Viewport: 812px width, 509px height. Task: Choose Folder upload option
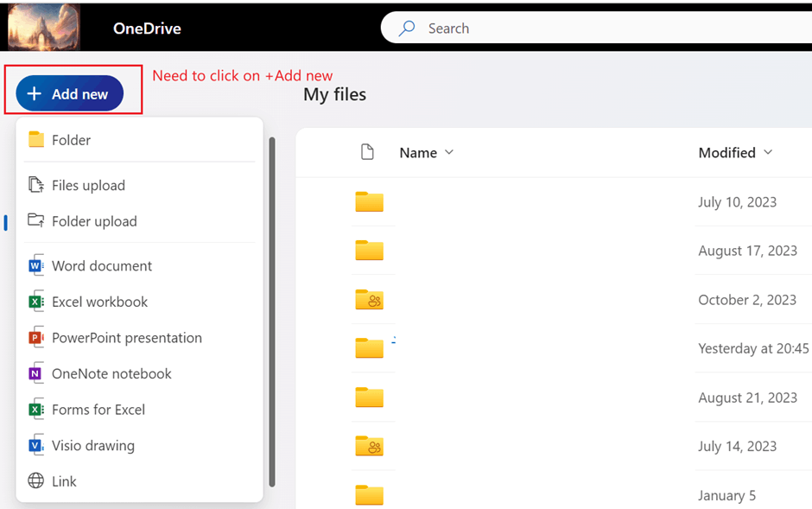140,221
